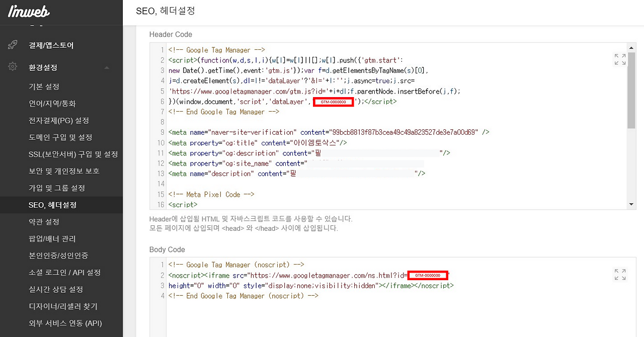Click the SEO, 헤더설정 page title
This screenshot has width=644, height=337.
point(166,11)
